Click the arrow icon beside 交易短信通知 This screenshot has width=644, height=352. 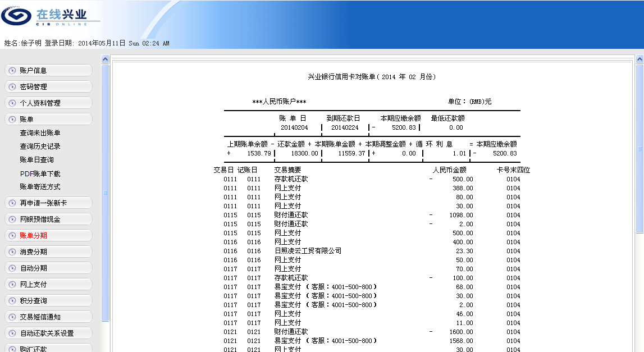point(12,317)
